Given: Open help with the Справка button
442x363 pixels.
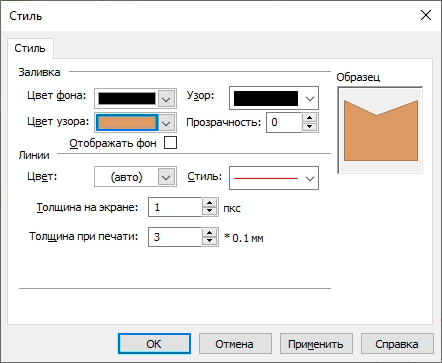Looking at the screenshot, I should 397,344.
